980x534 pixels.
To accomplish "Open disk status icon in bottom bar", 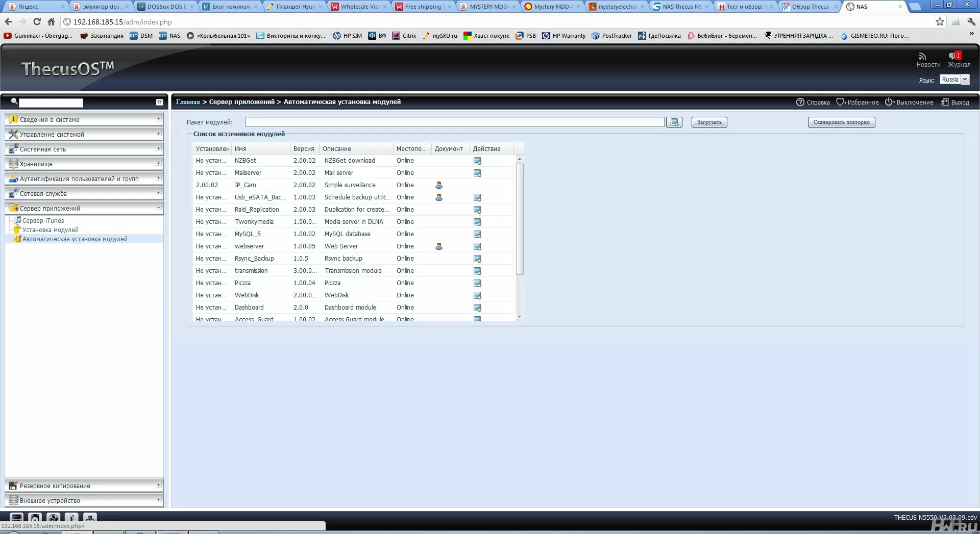I will click(x=35, y=518).
